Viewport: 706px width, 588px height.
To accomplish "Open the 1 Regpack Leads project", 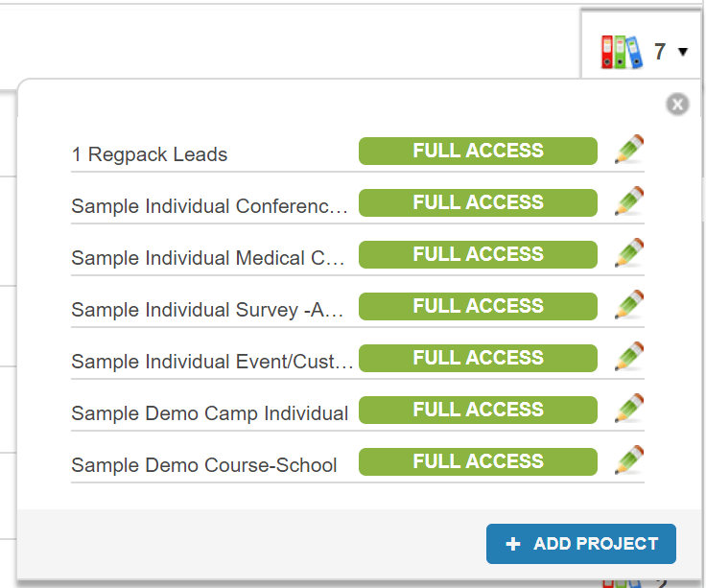I will pos(150,154).
